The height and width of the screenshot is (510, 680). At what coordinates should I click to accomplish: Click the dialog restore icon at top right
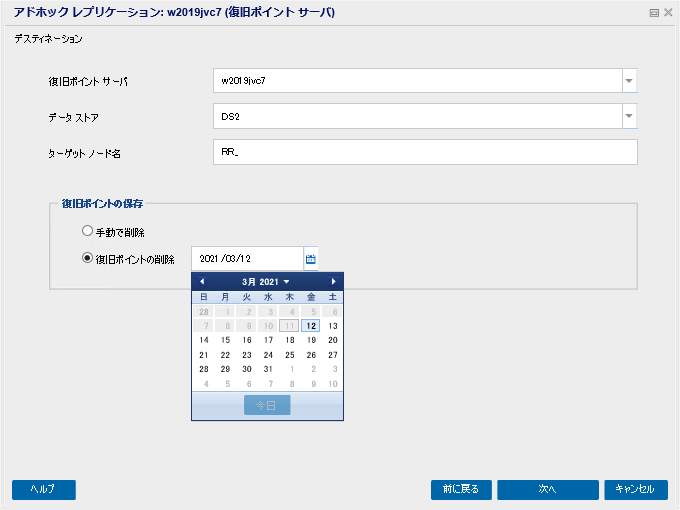[x=654, y=13]
